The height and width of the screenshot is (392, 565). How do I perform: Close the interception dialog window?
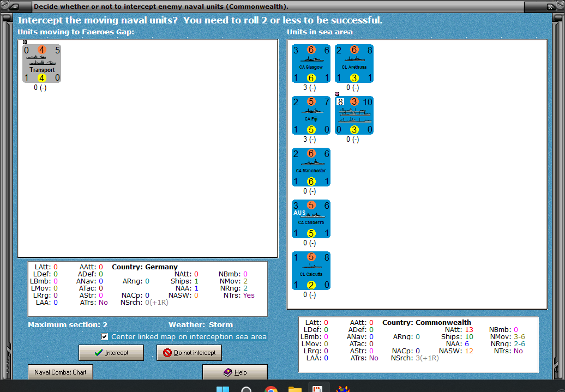coord(550,7)
